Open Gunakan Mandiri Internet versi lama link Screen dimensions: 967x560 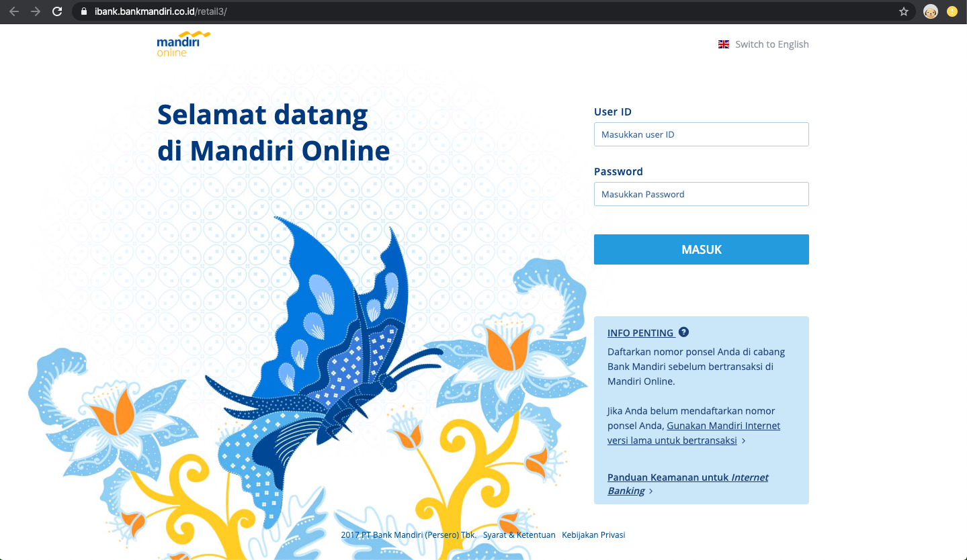point(723,426)
